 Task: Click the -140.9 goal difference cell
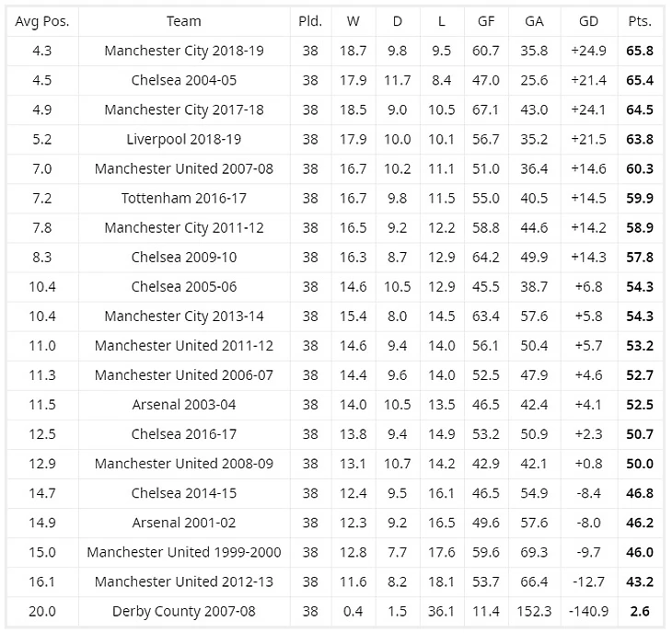[x=588, y=611]
